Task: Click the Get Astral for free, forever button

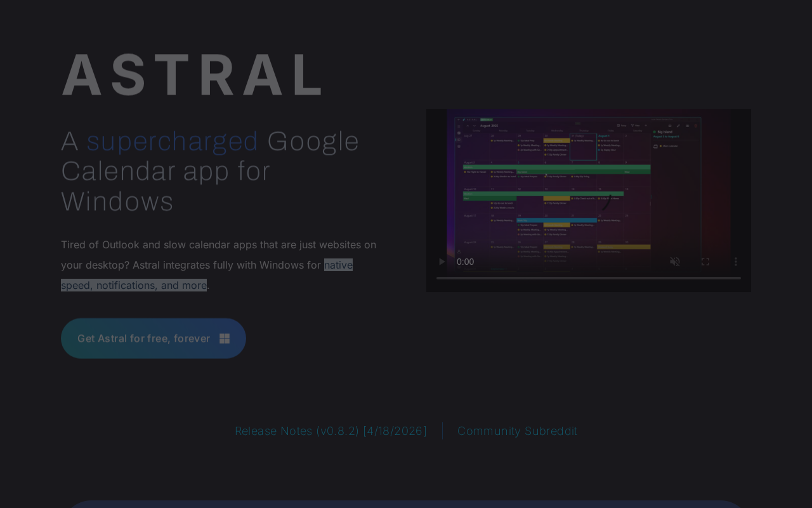Action: (154, 338)
